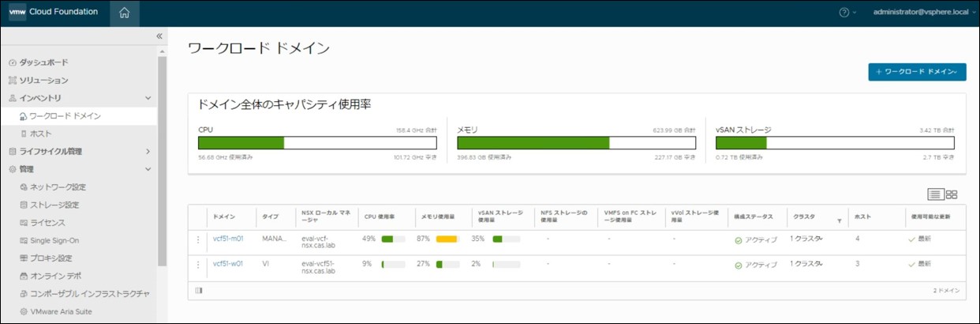This screenshot has width=980, height=324.
Task: Click 1 クラスタ in vcf51-m01 row
Action: coord(806,239)
